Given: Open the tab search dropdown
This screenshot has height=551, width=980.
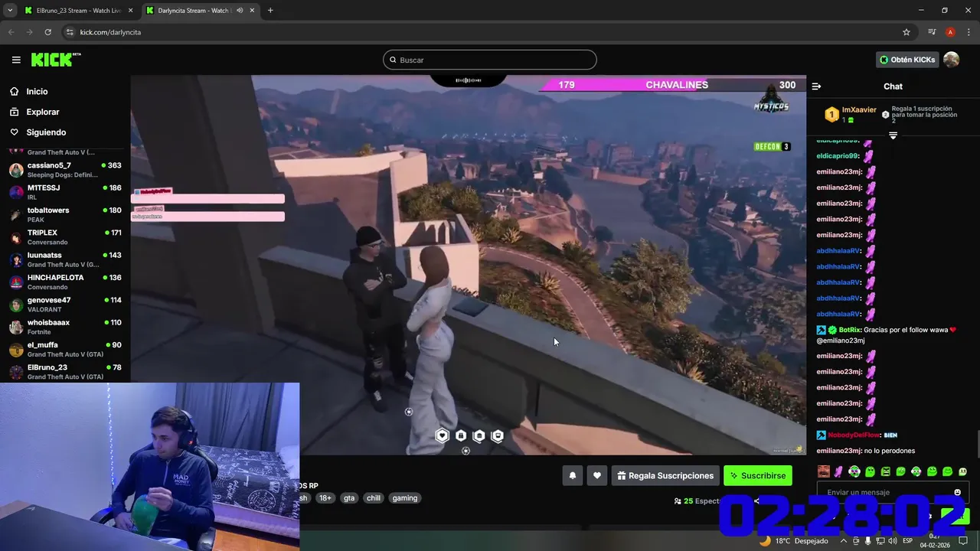Looking at the screenshot, I should [x=9, y=11].
